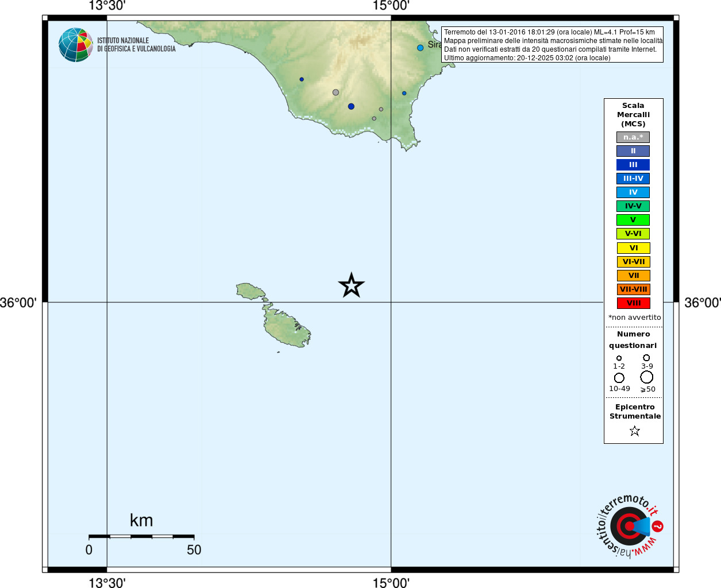Click the epicenter star symbol in the legend

point(634,431)
